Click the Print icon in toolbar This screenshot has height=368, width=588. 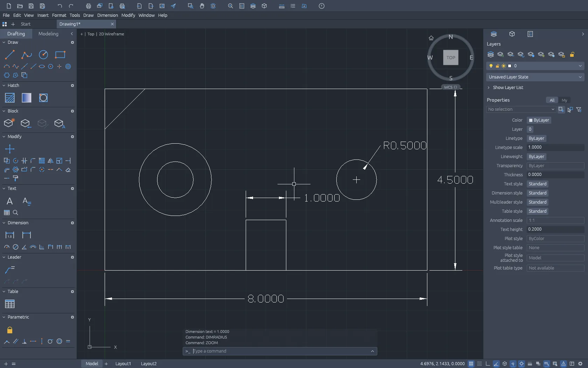point(88,6)
